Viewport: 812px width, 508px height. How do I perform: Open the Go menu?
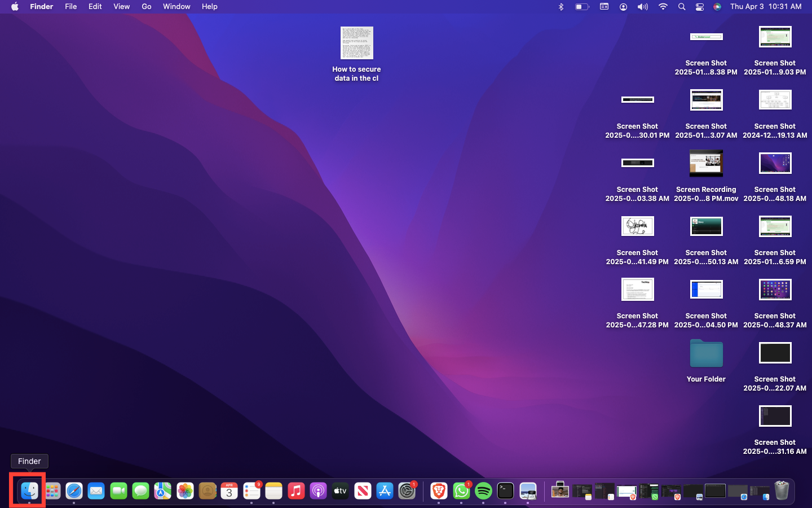pyautogui.click(x=147, y=7)
